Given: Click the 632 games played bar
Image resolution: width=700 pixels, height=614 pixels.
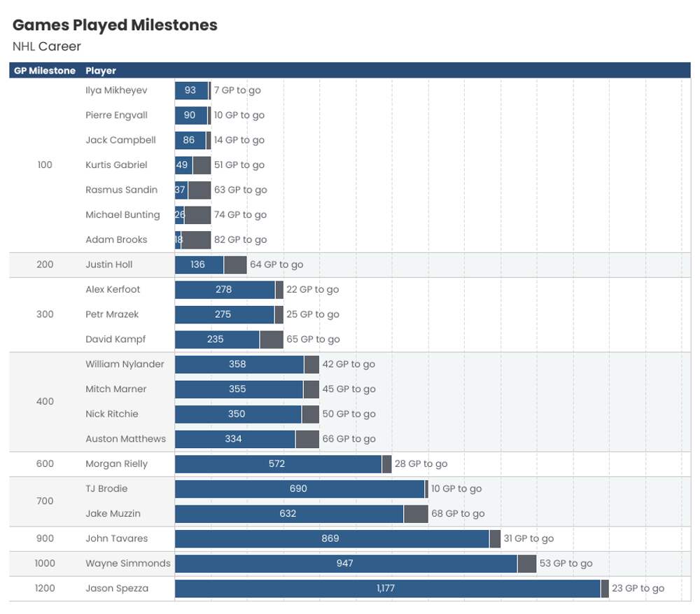Looking at the screenshot, I should [289, 513].
